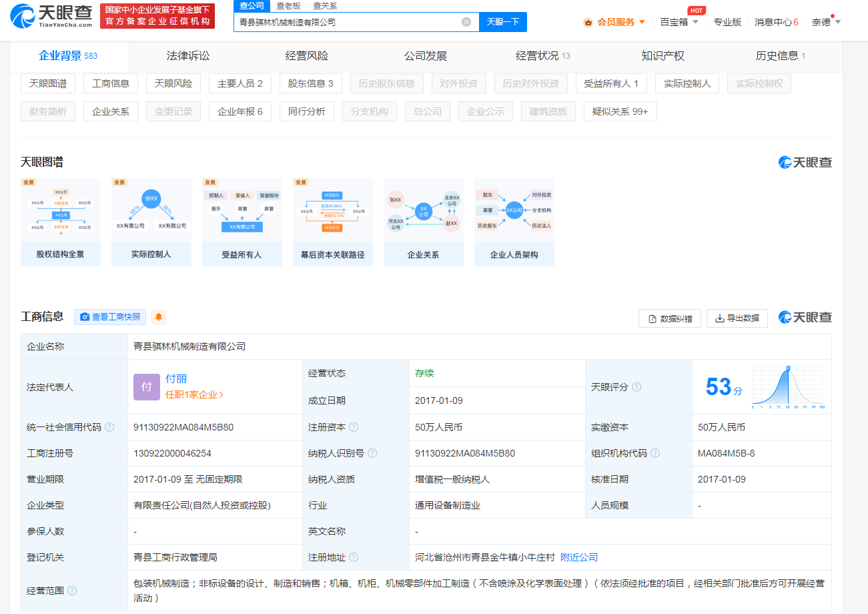Click help icon next to 注册资本
The image size is (868, 614).
pos(354,427)
